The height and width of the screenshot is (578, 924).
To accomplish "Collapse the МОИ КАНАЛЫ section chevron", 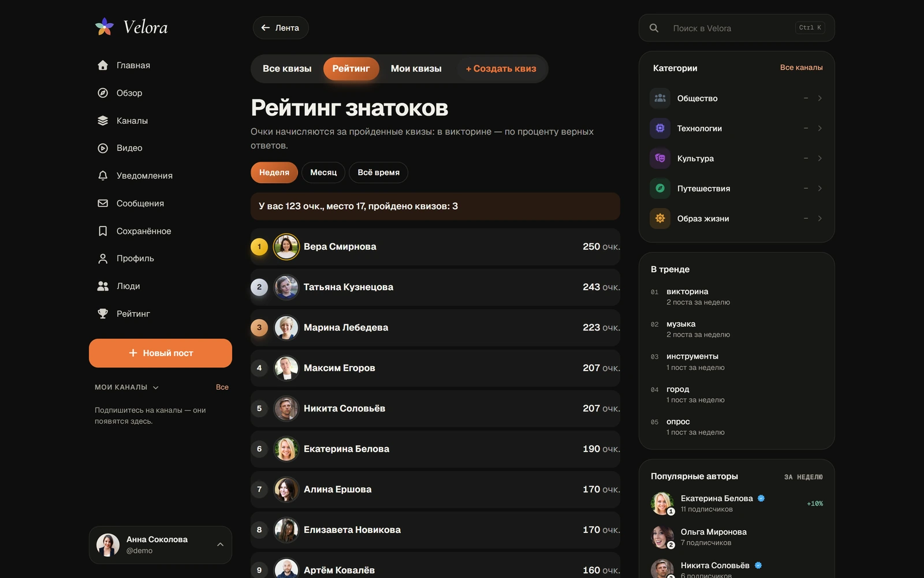I will [x=156, y=388].
